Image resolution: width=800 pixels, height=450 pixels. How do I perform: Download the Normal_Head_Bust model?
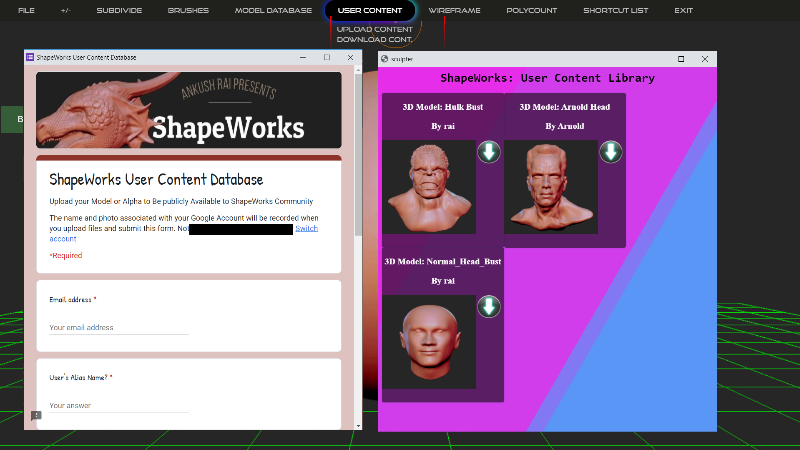pos(488,306)
